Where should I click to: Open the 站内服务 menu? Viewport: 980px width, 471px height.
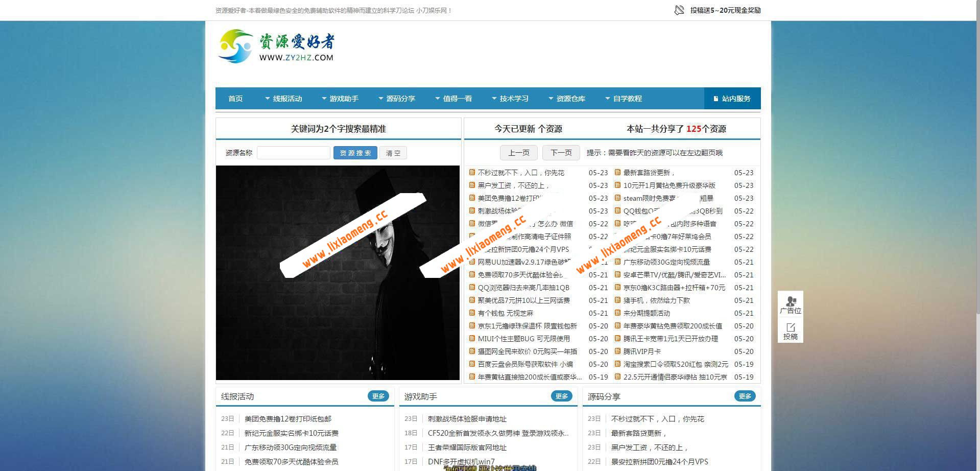pyautogui.click(x=732, y=99)
